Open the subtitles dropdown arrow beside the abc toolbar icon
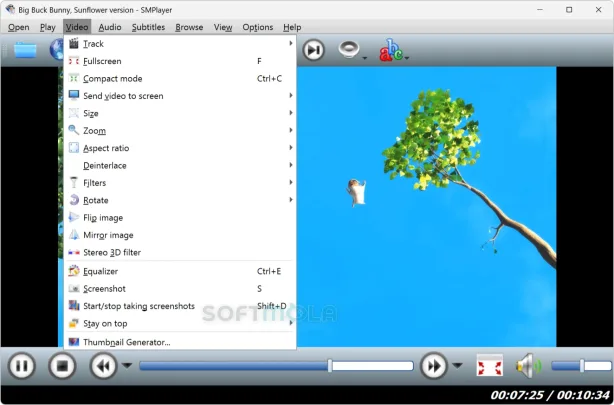 pyautogui.click(x=407, y=58)
